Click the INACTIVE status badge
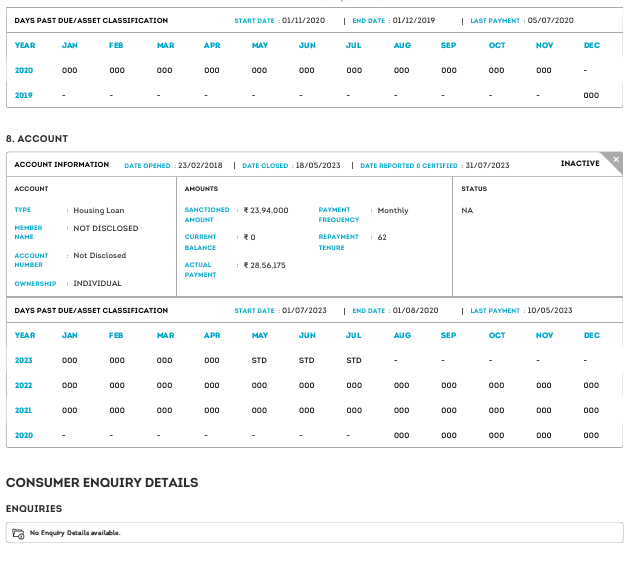The height and width of the screenshot is (578, 642). [580, 164]
